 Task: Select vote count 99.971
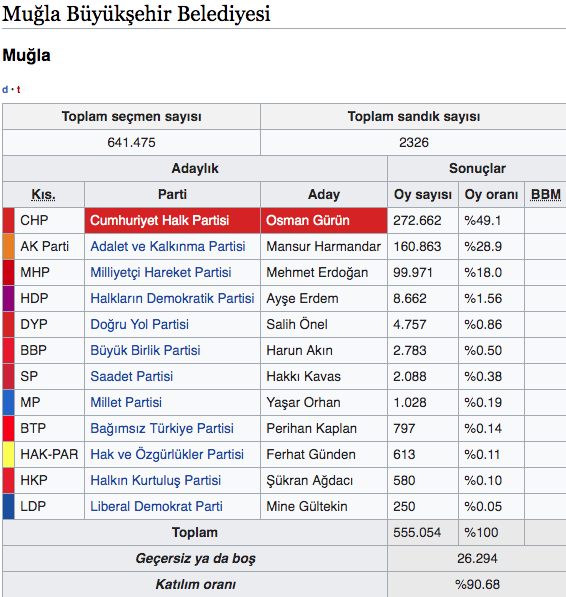[x=413, y=272]
